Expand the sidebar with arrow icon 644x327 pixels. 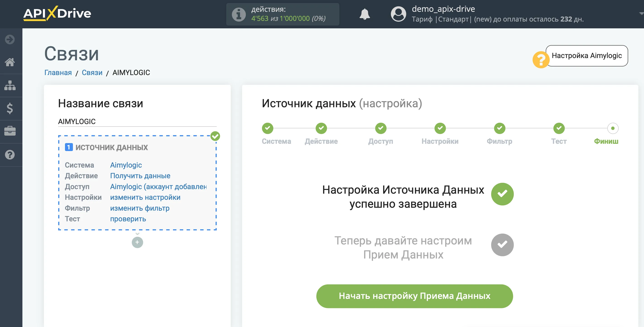click(x=10, y=39)
